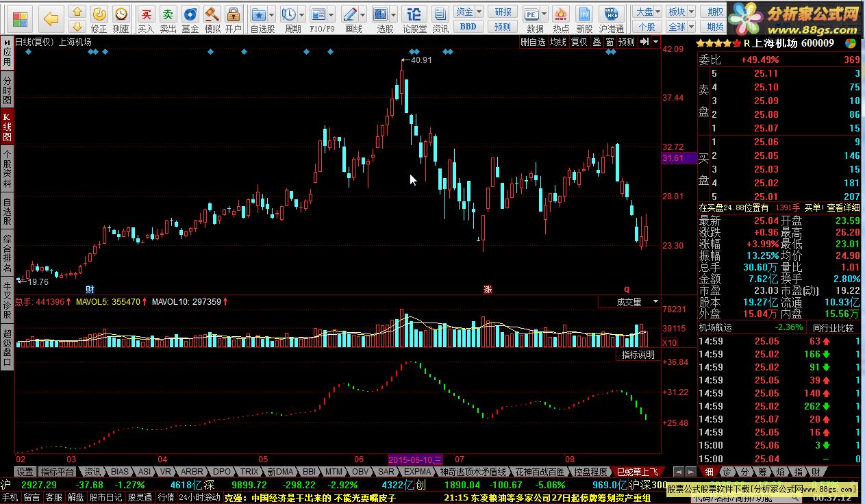
Task: Click the BBD button
Action: (468, 27)
